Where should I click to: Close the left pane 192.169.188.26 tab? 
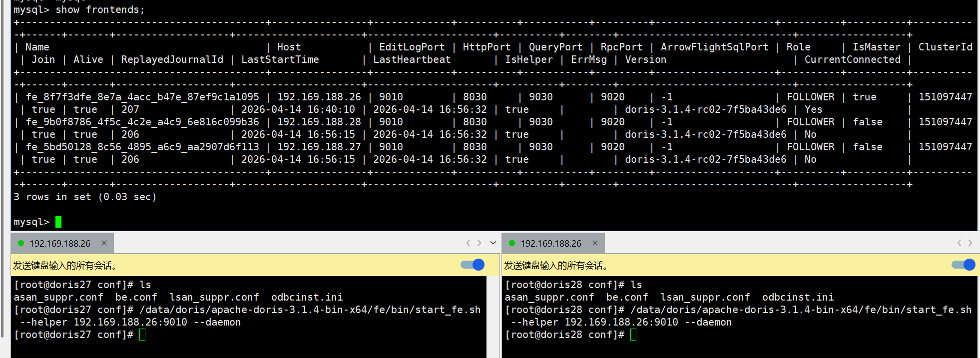point(104,243)
